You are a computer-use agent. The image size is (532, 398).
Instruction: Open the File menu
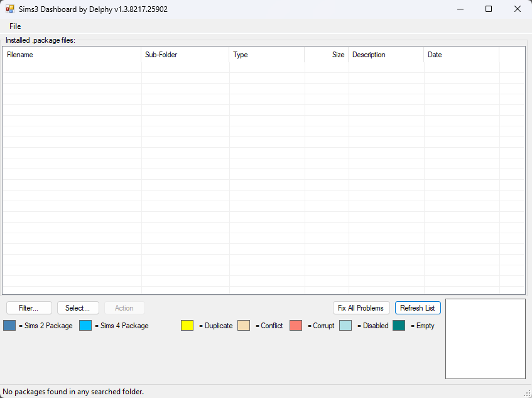pos(15,26)
